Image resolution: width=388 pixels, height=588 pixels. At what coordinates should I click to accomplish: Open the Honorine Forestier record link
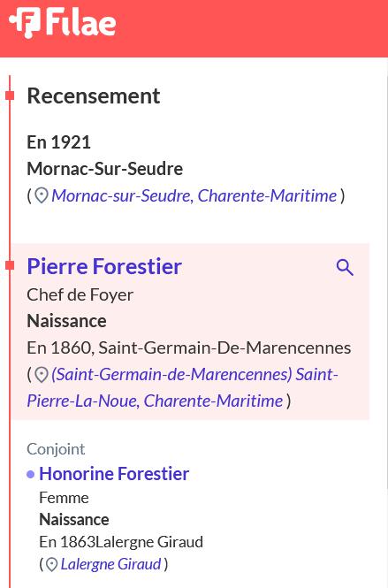[x=114, y=474]
